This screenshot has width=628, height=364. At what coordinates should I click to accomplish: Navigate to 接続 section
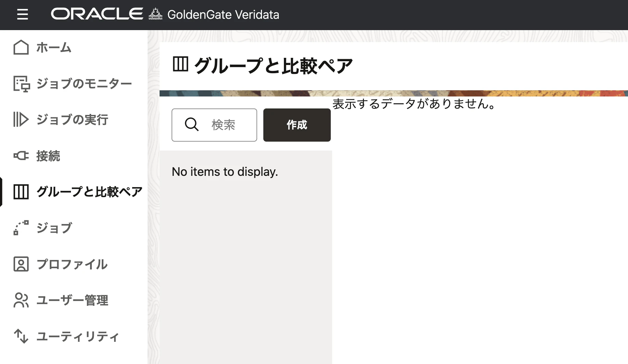pyautogui.click(x=48, y=156)
